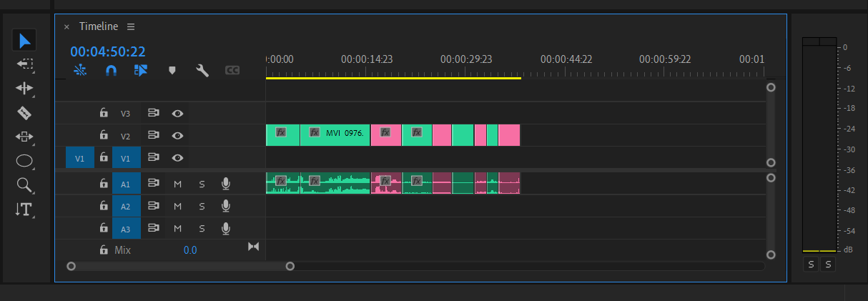Add a marker to the timeline
Screen dimensions: 868x301
172,71
